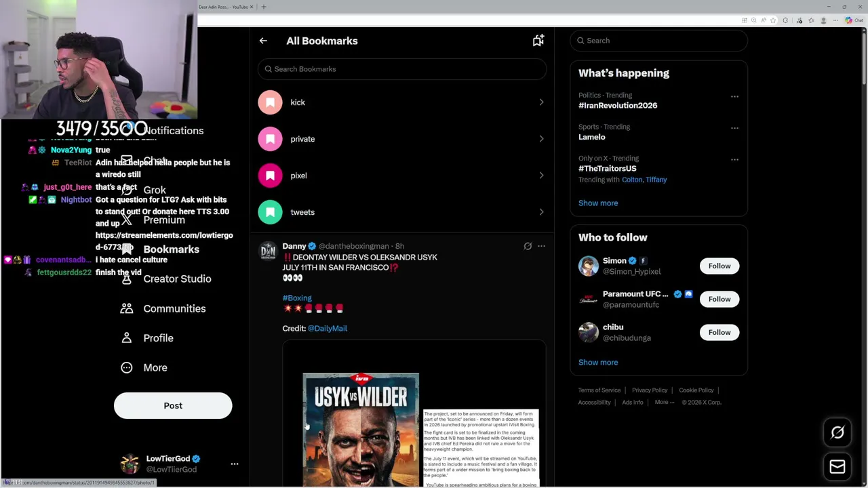Open the private bookmark folder icon
868x488 pixels.
tap(270, 139)
